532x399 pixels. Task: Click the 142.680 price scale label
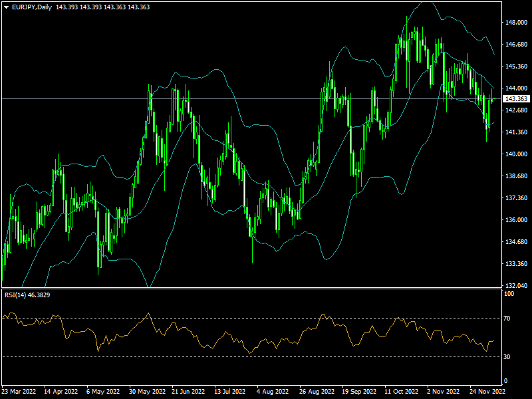coord(516,110)
